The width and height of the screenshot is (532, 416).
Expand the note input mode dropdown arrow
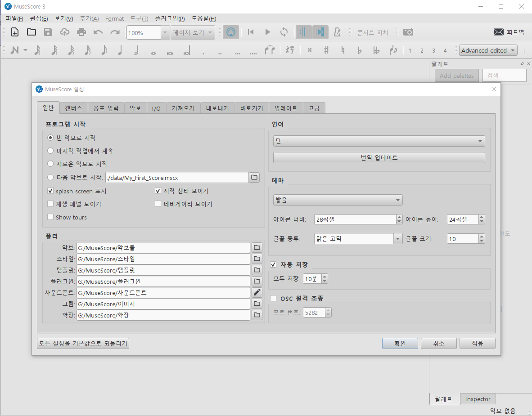26,50
